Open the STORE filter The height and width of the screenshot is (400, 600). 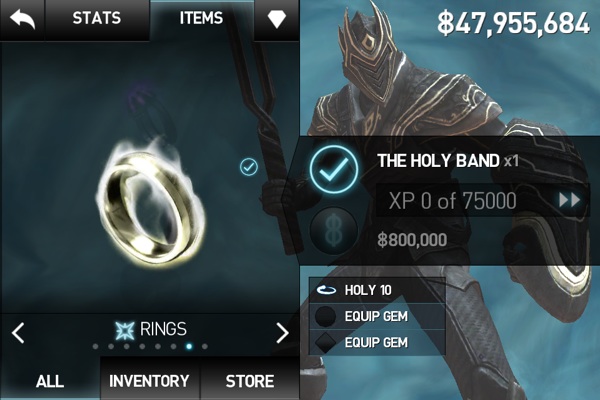point(249,380)
